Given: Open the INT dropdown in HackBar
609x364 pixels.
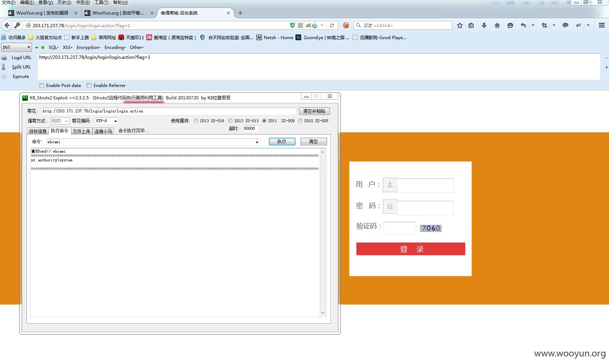Looking at the screenshot, I should 16,47.
